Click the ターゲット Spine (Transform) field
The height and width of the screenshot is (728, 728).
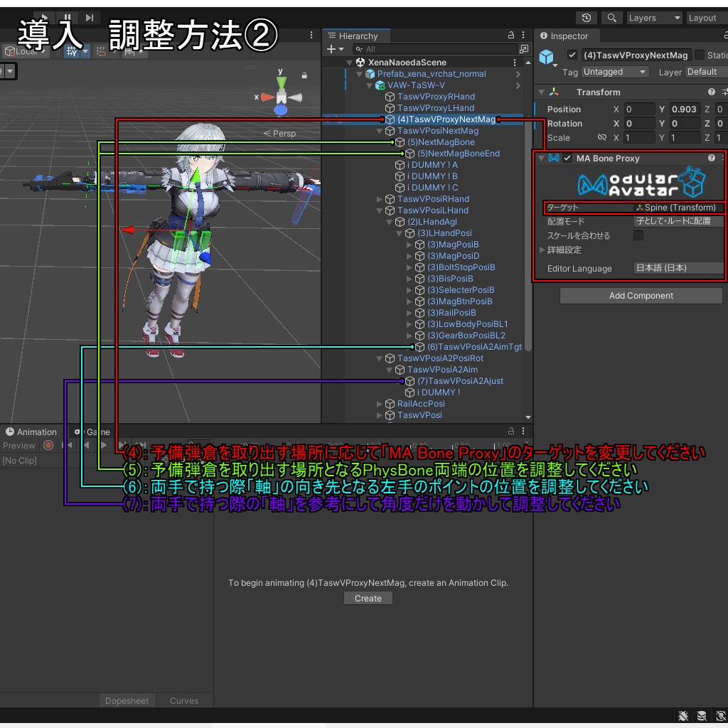click(679, 208)
